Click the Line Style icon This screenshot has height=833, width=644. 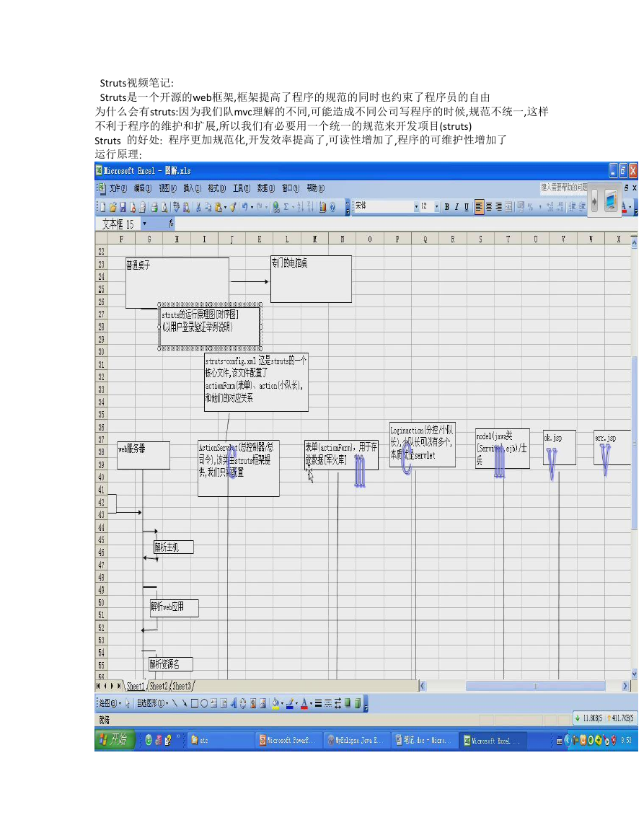(318, 703)
